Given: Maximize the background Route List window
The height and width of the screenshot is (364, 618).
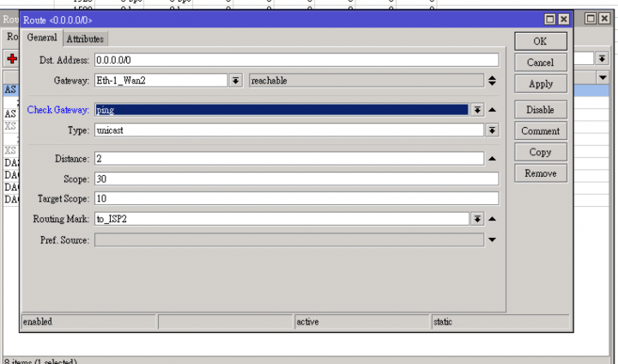Looking at the screenshot, I should (590, 18).
